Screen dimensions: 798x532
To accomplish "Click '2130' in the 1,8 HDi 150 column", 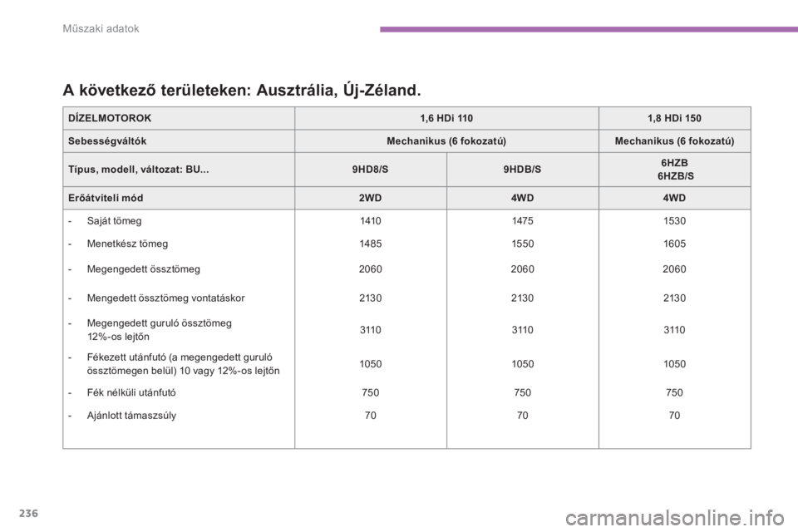I will point(674,298).
